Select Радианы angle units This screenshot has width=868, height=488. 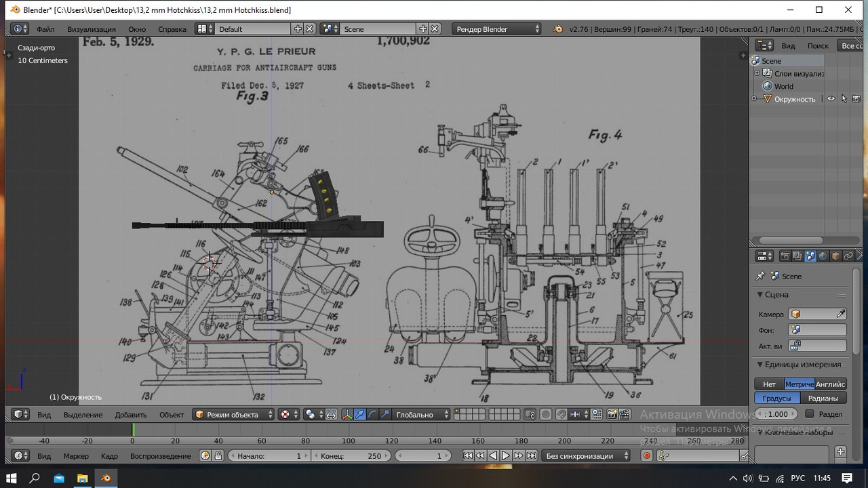(823, 398)
